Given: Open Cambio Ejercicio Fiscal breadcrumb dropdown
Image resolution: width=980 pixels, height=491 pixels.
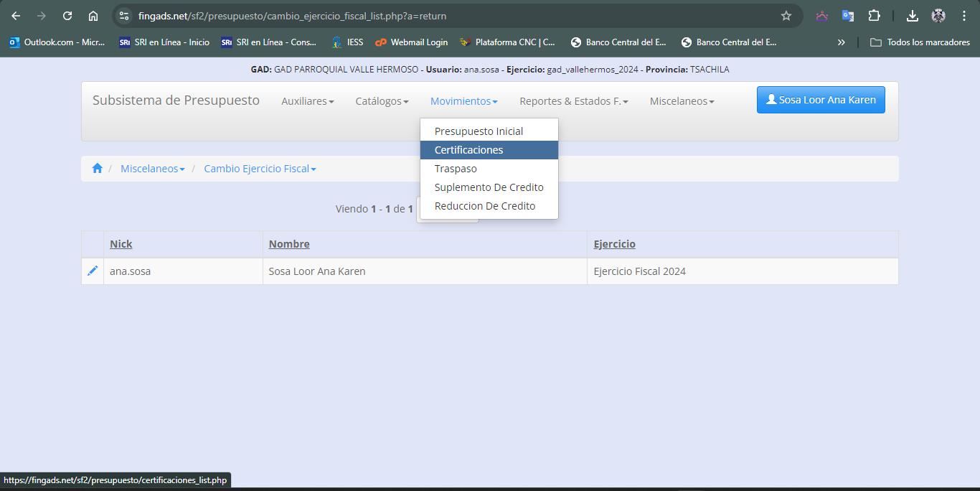Looking at the screenshot, I should 260,169.
